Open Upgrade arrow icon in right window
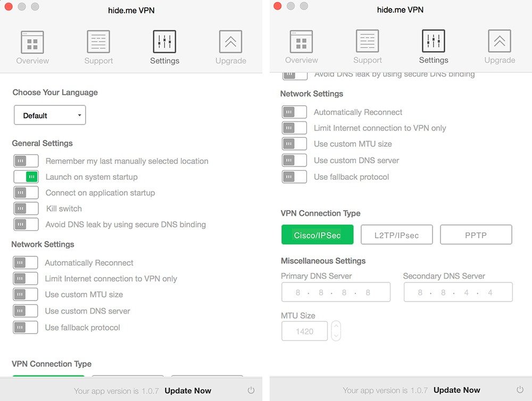Screen dimensions: 532x401 (x=500, y=41)
